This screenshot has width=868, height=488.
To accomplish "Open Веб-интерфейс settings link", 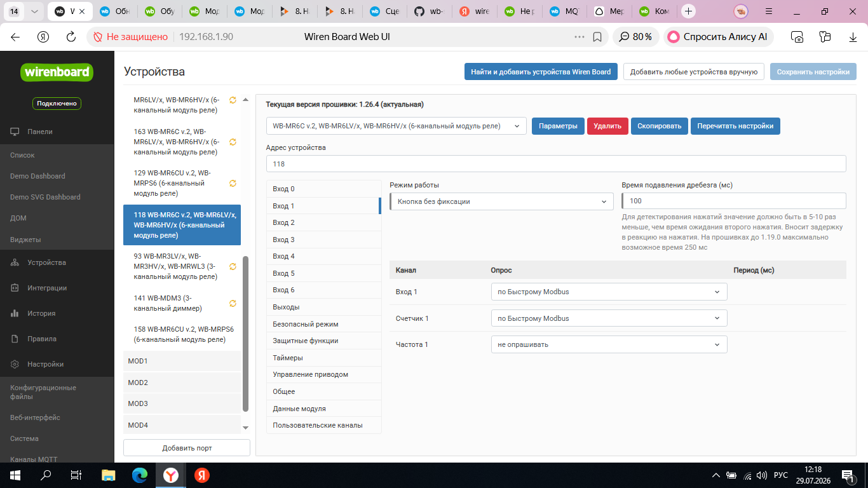I will [x=35, y=417].
